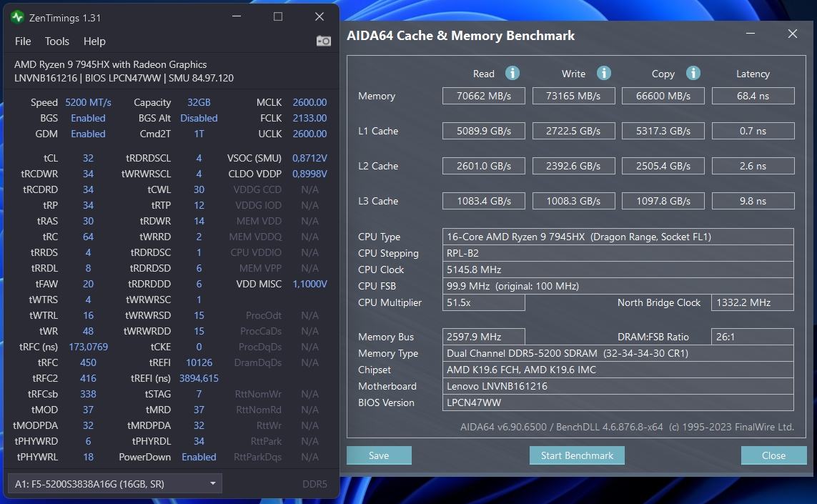Click the FCLK value 2133.00

point(310,118)
